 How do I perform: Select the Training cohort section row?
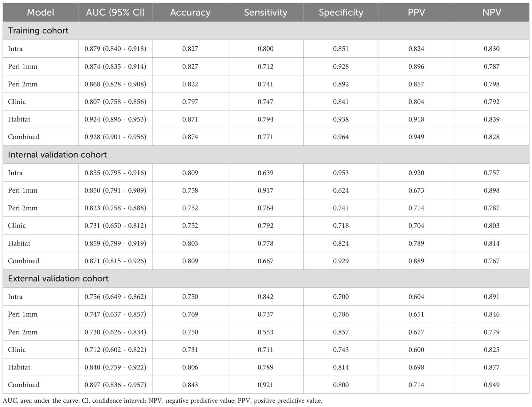pos(38,31)
